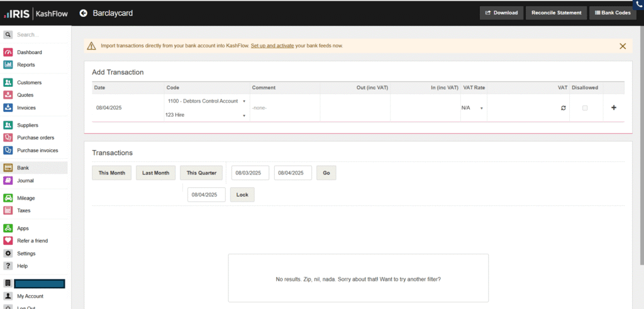Click the Lock button
This screenshot has height=309, width=644.
pos(242,195)
